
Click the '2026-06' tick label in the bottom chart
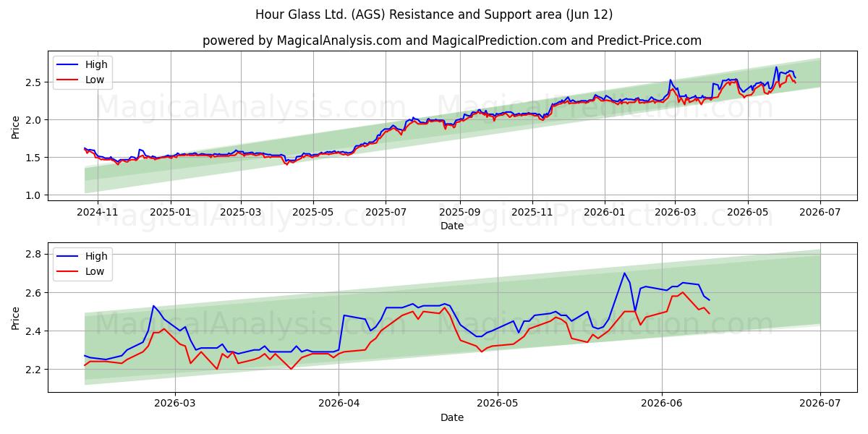pos(662,403)
